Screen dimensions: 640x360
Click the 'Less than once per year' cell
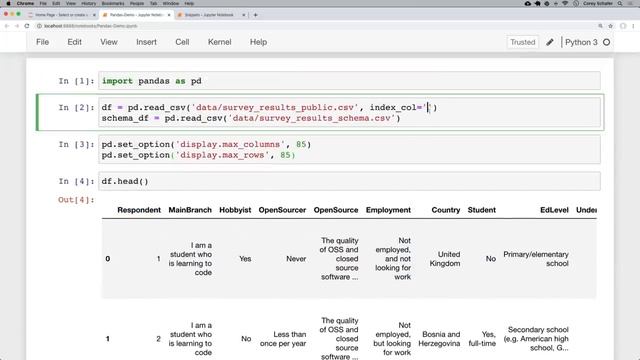tap(283, 339)
